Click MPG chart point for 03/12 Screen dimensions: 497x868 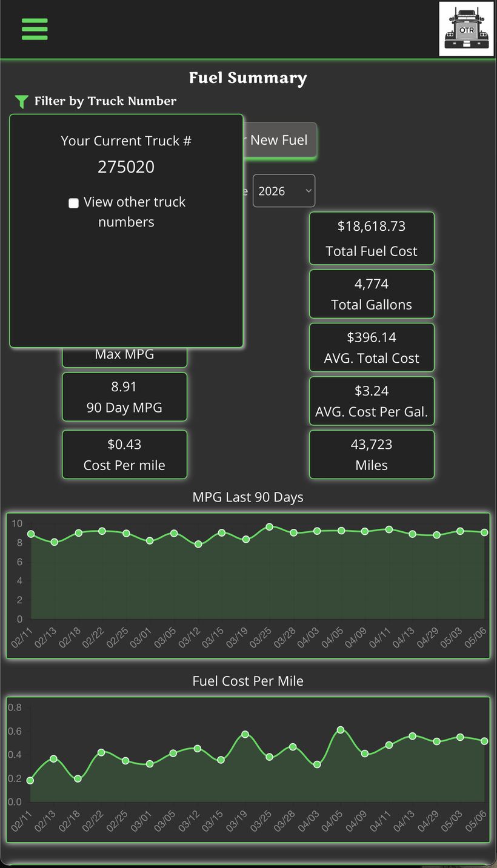pos(198,544)
